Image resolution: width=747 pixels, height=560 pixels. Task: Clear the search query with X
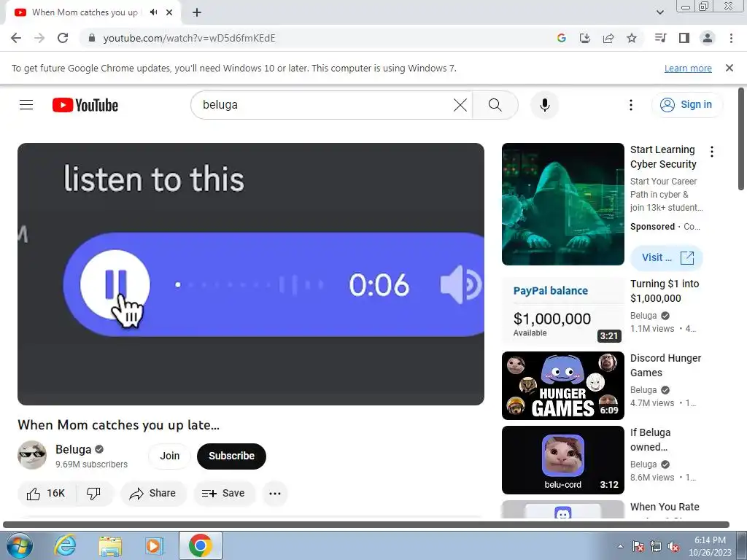[x=460, y=105]
